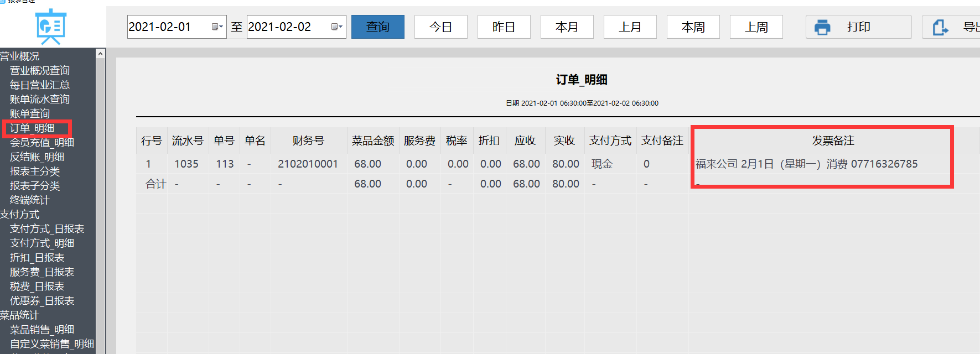Select the 今日 today button

pyautogui.click(x=441, y=27)
